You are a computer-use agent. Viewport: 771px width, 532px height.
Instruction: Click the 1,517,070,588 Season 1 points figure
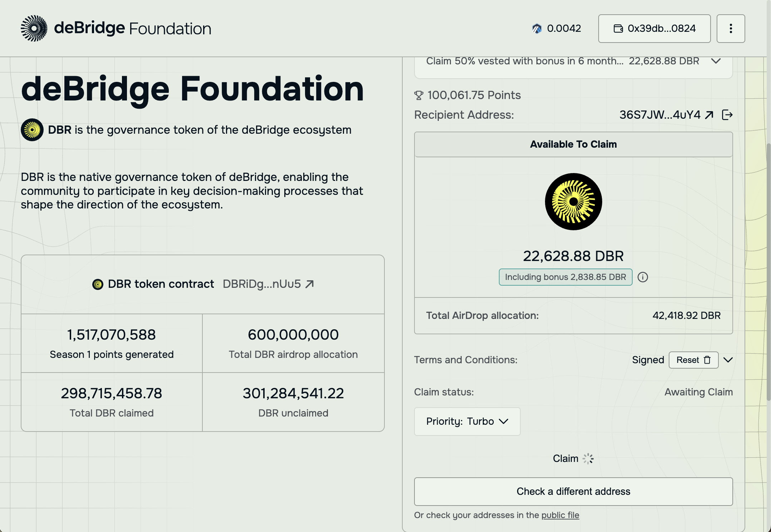point(111,335)
